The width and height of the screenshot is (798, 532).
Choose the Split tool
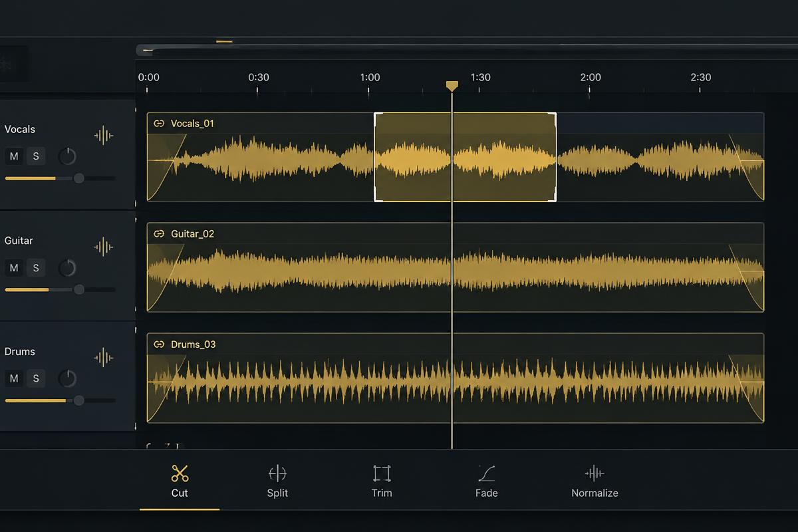(x=277, y=481)
